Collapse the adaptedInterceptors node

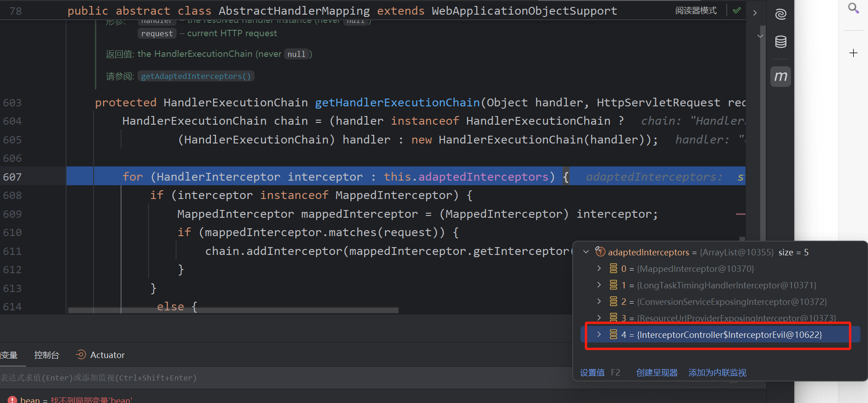(586, 252)
